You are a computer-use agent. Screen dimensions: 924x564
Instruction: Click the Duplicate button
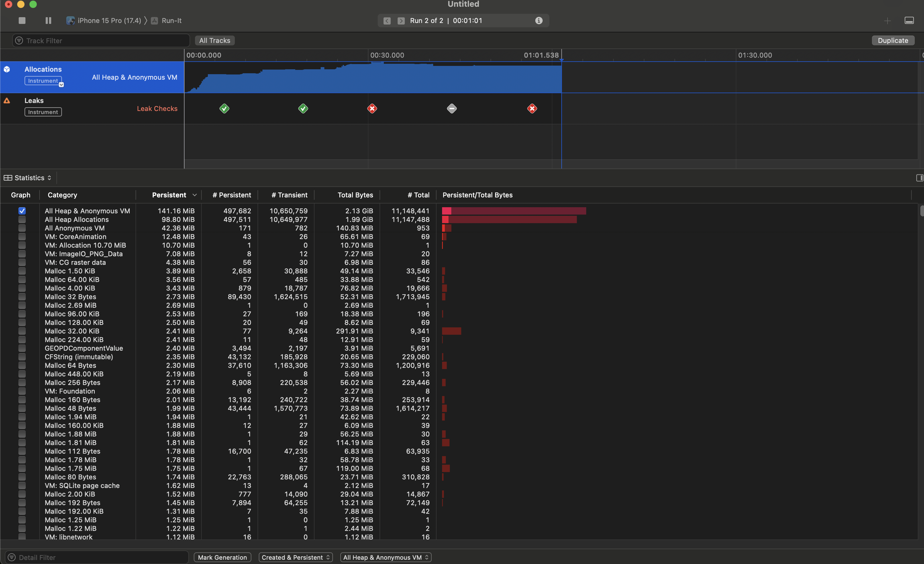point(892,40)
